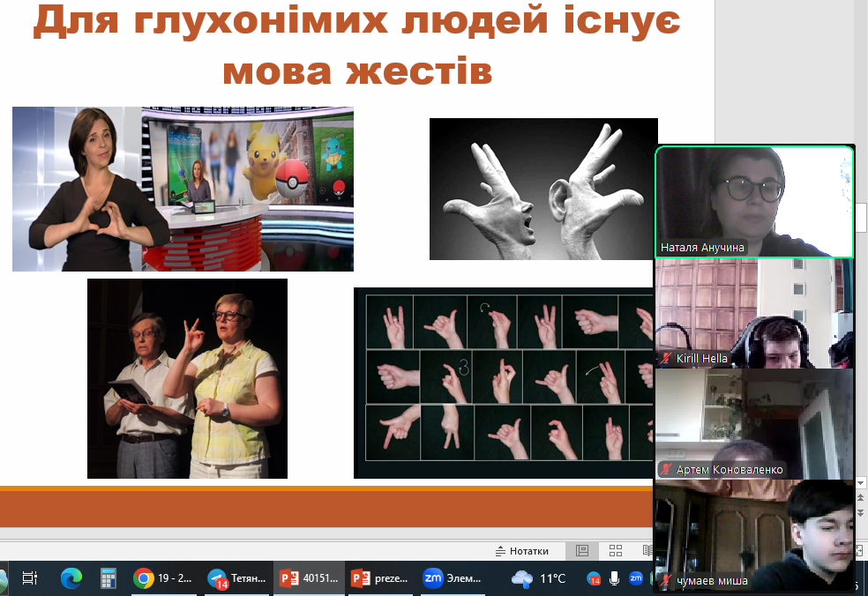Select чумаев миша's video tile
Image resolution: width=868 pixels, height=596 pixels.
pyautogui.click(x=754, y=535)
